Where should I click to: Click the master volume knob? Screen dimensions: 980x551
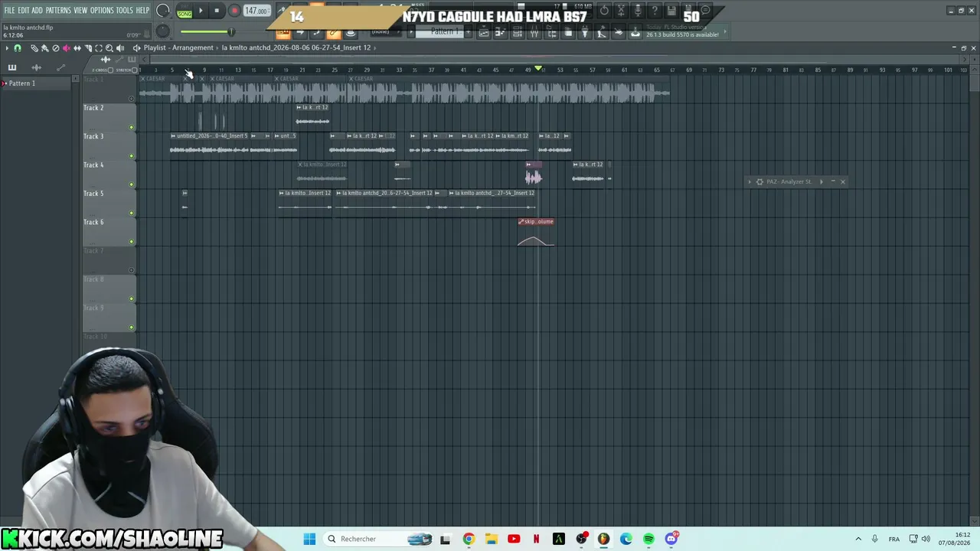(162, 10)
